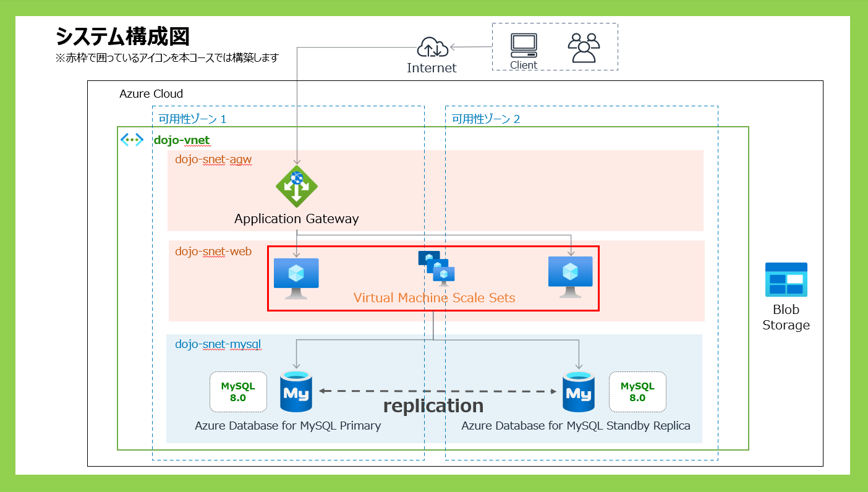
Task: Click the MySQL Standby Replica database icon
Action: click(578, 391)
